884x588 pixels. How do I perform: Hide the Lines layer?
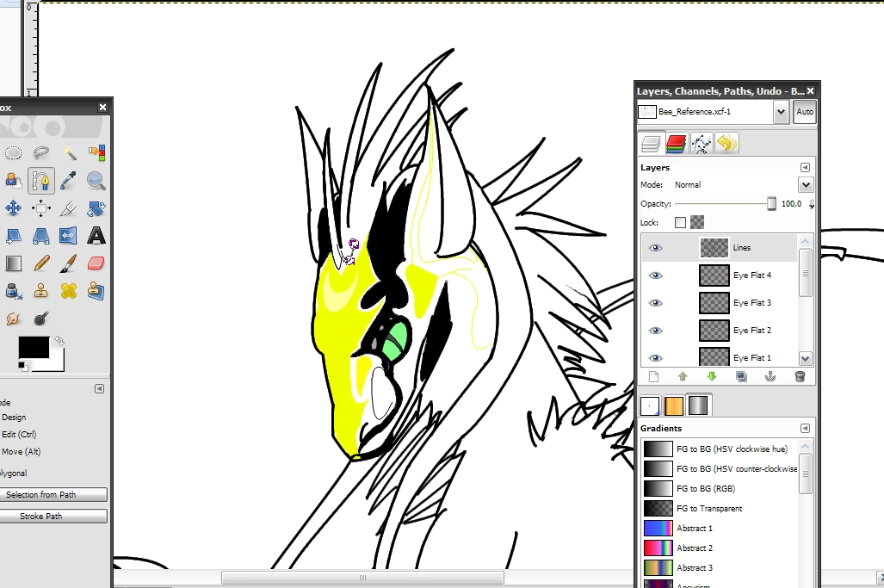tap(655, 248)
